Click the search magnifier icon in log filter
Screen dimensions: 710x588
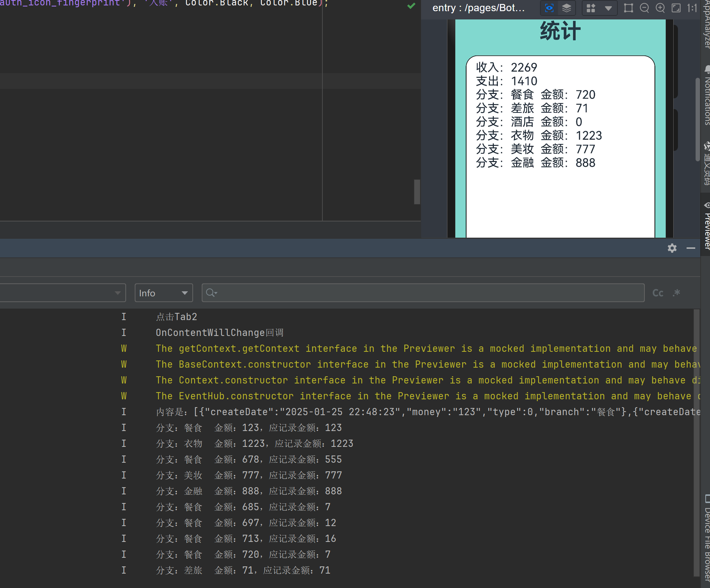[x=211, y=293]
